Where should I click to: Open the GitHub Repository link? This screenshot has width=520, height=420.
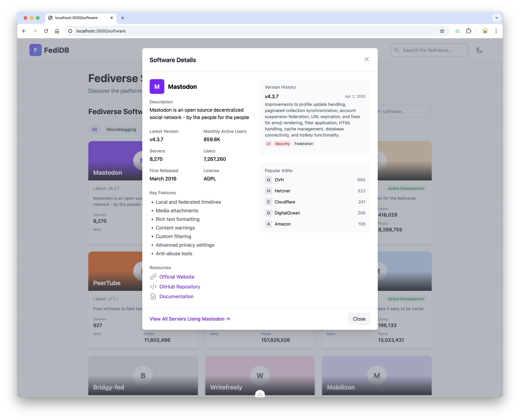click(180, 286)
